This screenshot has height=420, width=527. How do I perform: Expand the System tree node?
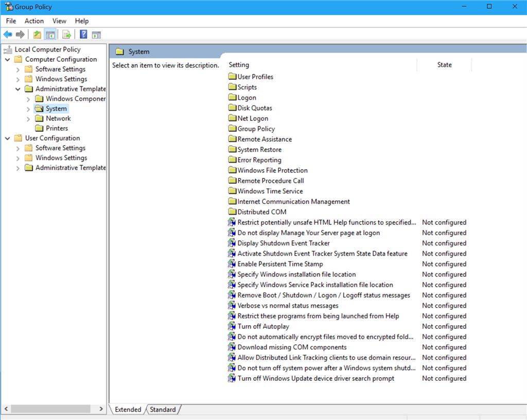(x=28, y=109)
